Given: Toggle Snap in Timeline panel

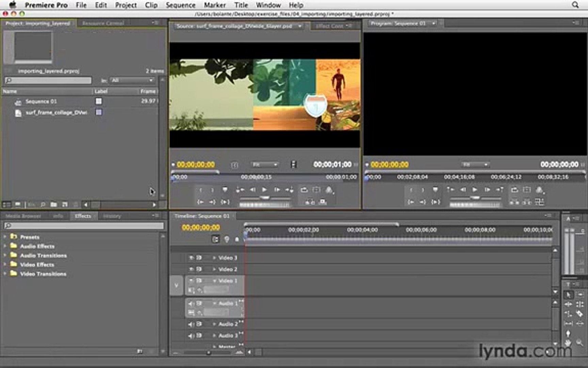Looking at the screenshot, I should pyautogui.click(x=215, y=239).
